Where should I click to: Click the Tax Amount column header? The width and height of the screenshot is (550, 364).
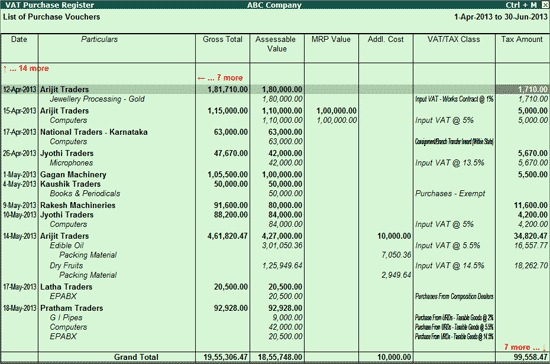[522, 39]
